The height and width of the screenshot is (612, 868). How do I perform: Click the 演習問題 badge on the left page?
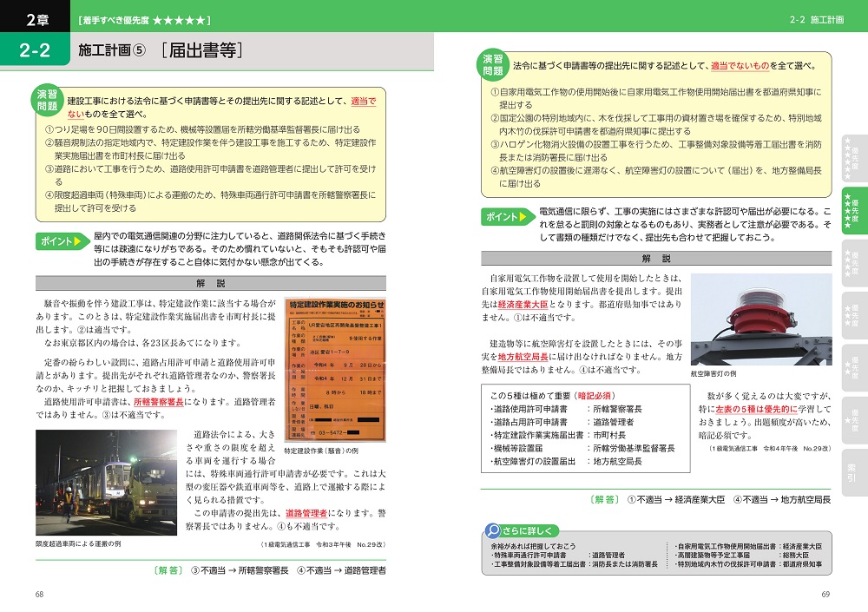[47, 100]
